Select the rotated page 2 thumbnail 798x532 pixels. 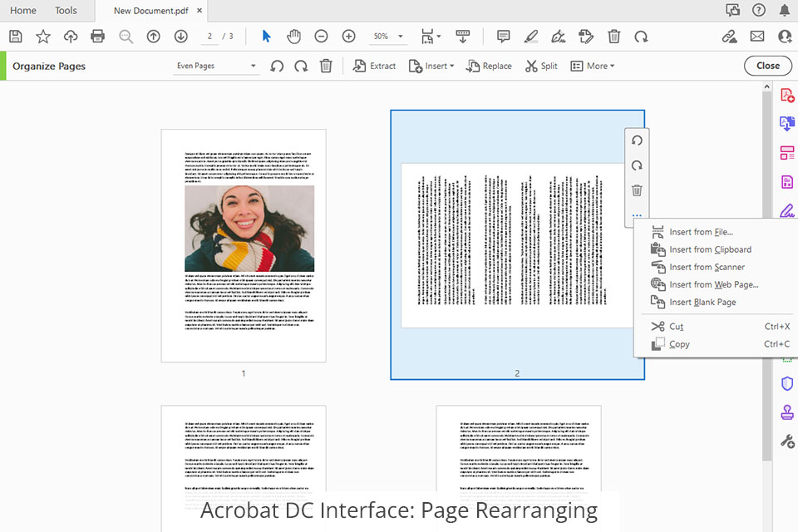click(518, 245)
